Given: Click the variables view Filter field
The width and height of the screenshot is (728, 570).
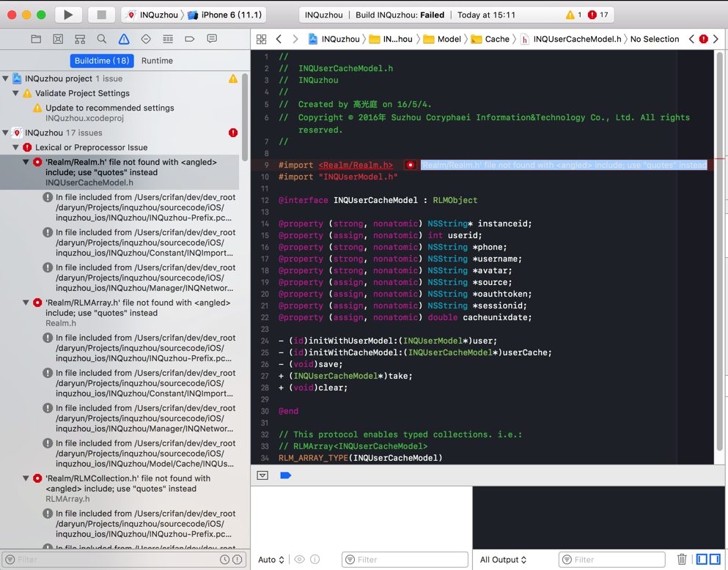Looking at the screenshot, I should pyautogui.click(x=405, y=559).
